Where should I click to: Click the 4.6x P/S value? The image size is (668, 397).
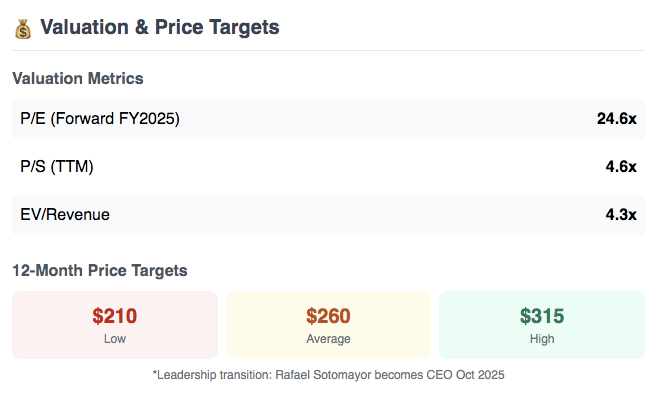(621, 167)
